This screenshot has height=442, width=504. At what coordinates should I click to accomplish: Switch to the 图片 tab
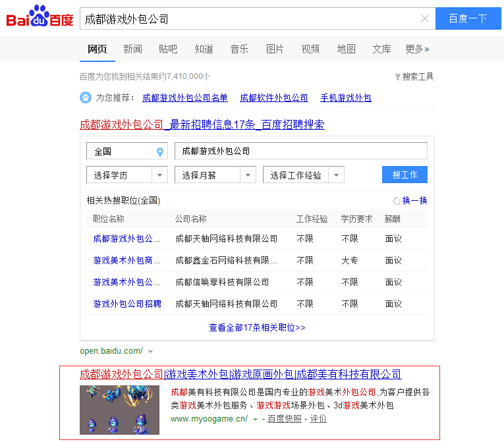tap(275, 49)
